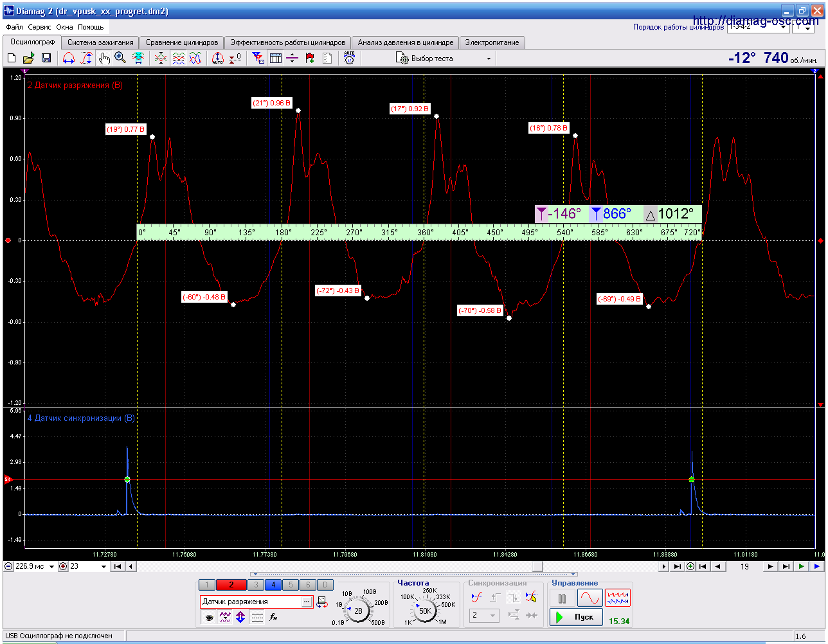Click the vertical-scale waveform icon

click(x=86, y=58)
